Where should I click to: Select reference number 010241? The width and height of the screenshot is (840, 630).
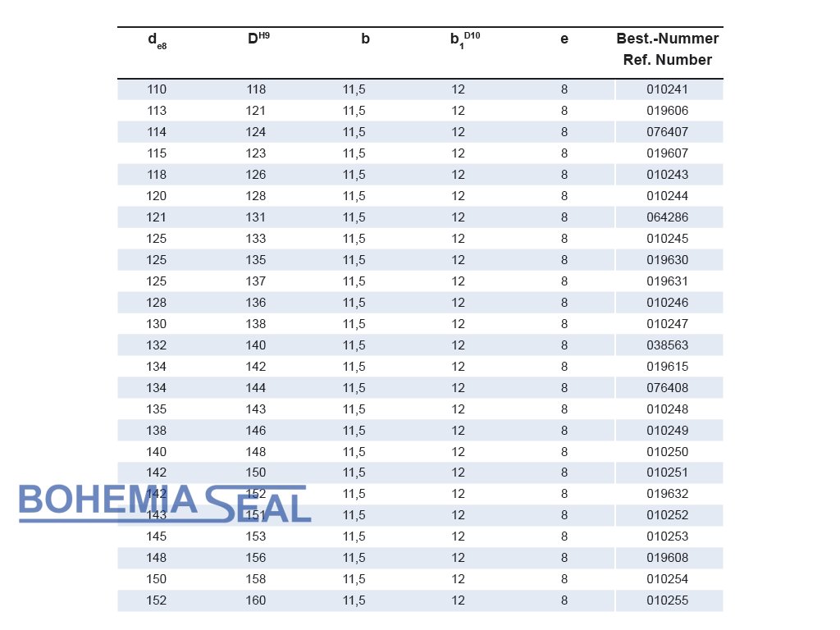tap(668, 89)
